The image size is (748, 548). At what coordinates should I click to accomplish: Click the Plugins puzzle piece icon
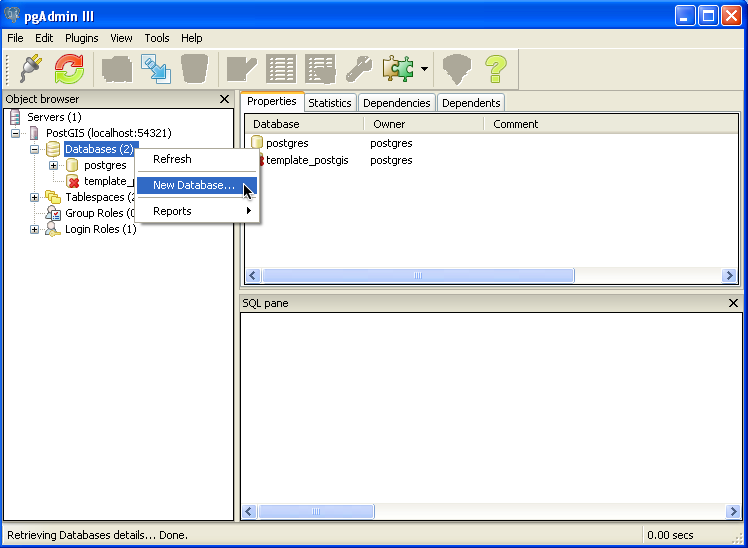pyautogui.click(x=398, y=69)
